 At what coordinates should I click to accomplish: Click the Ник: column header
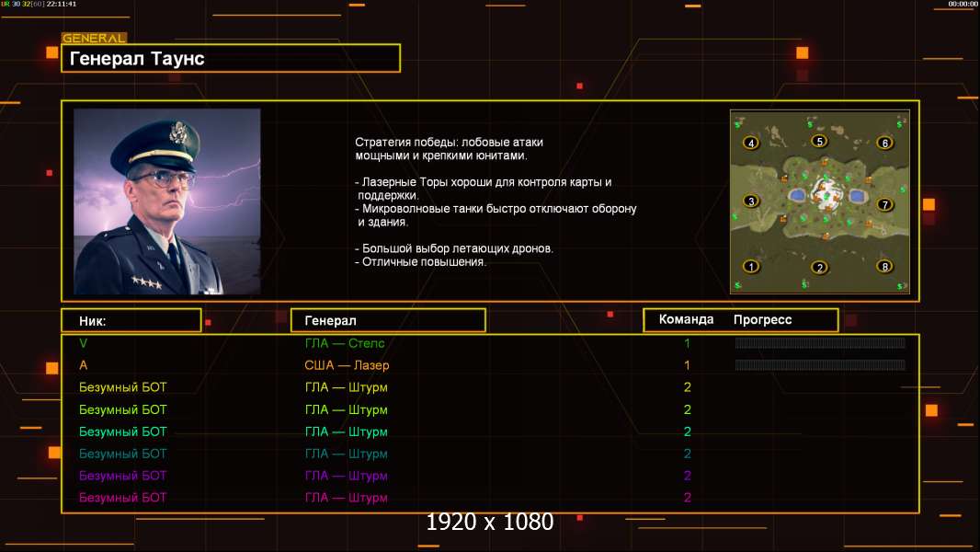click(131, 321)
